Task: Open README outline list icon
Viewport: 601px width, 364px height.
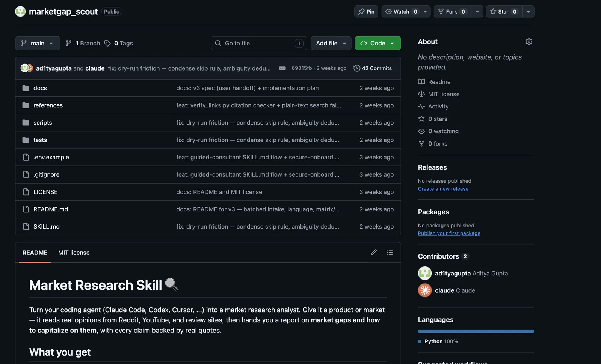Action: (390, 253)
